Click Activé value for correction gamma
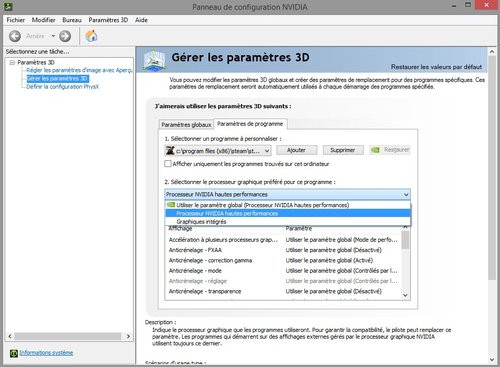The image size is (500, 367). (x=329, y=260)
